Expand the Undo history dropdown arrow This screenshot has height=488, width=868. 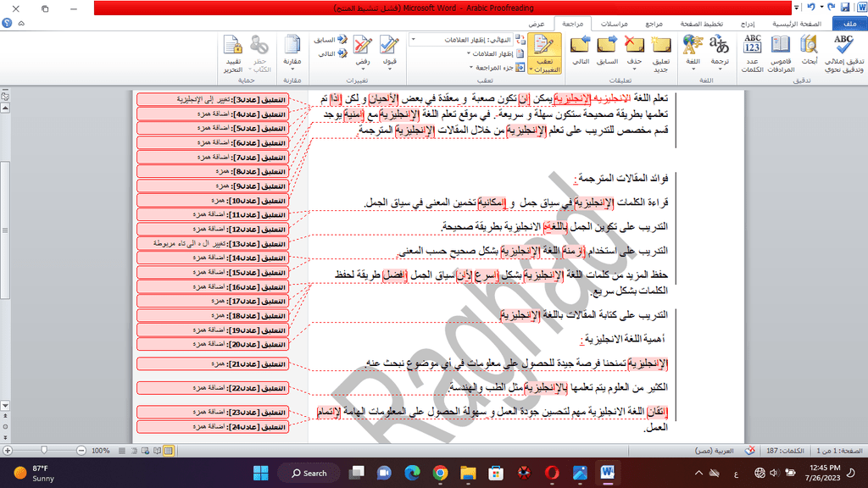pyautogui.click(x=821, y=7)
